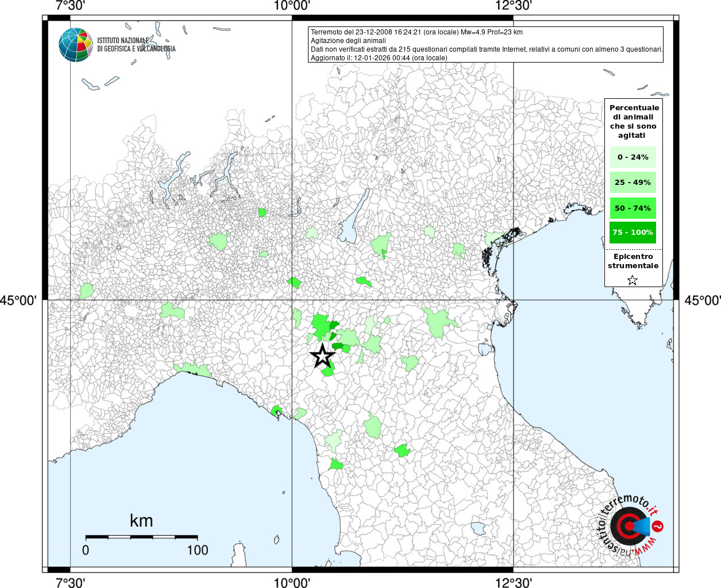The image size is (721, 588).
Task: Click the 'Percentuale di animali che si sono agitati' legend title
Action: 634,122
